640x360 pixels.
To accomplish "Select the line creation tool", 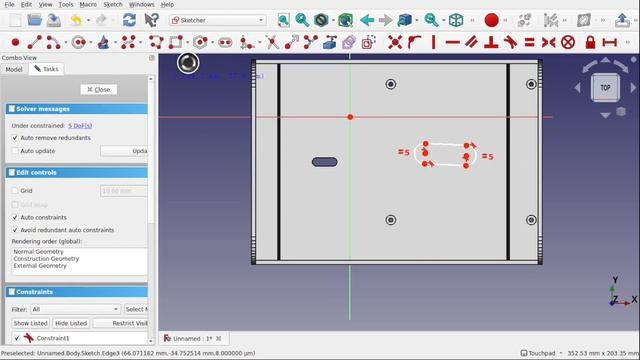I will pos(34,42).
